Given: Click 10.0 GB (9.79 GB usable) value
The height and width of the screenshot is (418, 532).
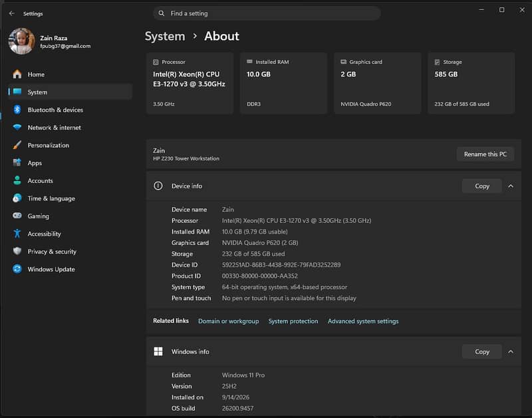Looking at the screenshot, I should pos(255,232).
